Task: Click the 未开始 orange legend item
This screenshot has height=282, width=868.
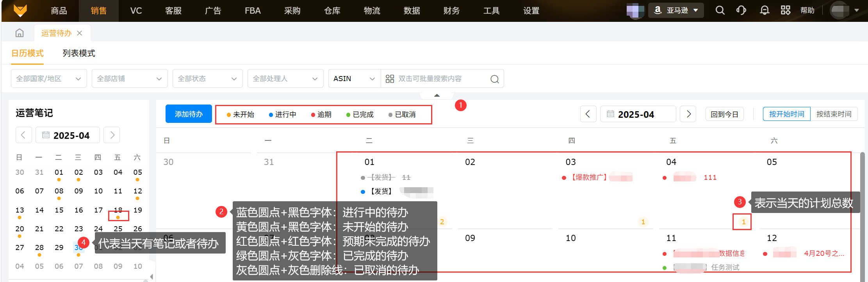Action: (241, 115)
